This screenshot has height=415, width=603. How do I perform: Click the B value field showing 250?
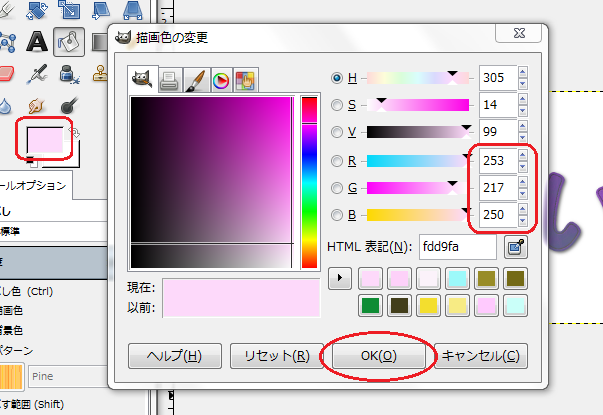[498, 215]
